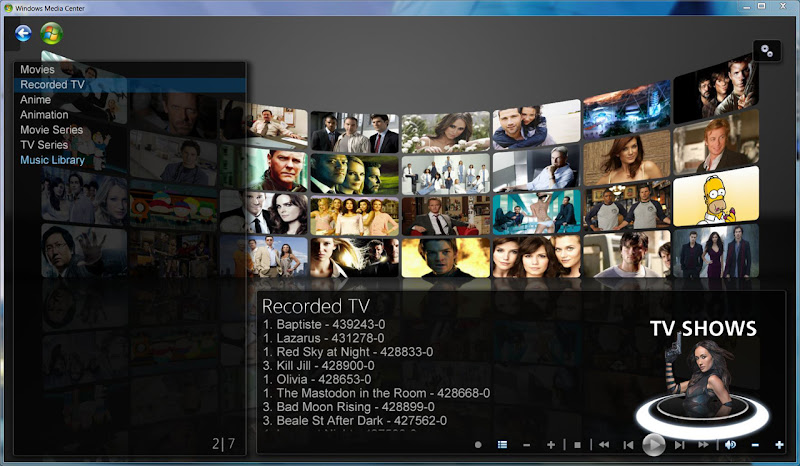Start playback with the round Play button
The image size is (800, 466).
pos(654,445)
